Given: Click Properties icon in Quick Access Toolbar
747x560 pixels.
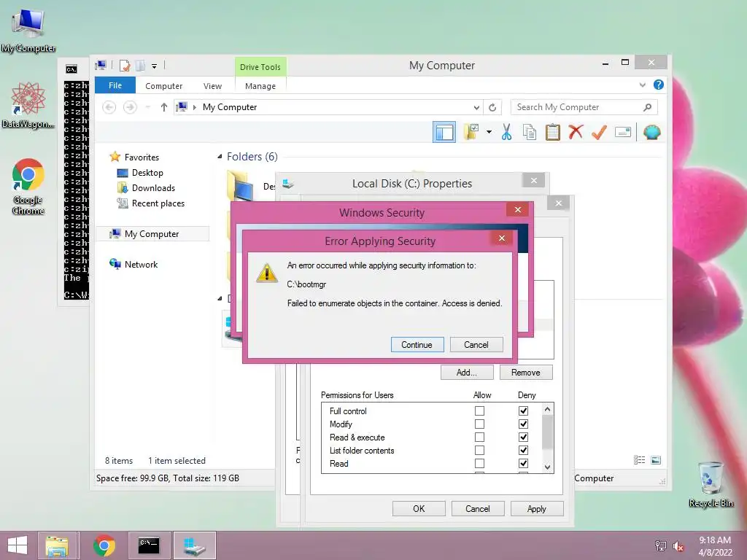Looking at the screenshot, I should point(125,66).
